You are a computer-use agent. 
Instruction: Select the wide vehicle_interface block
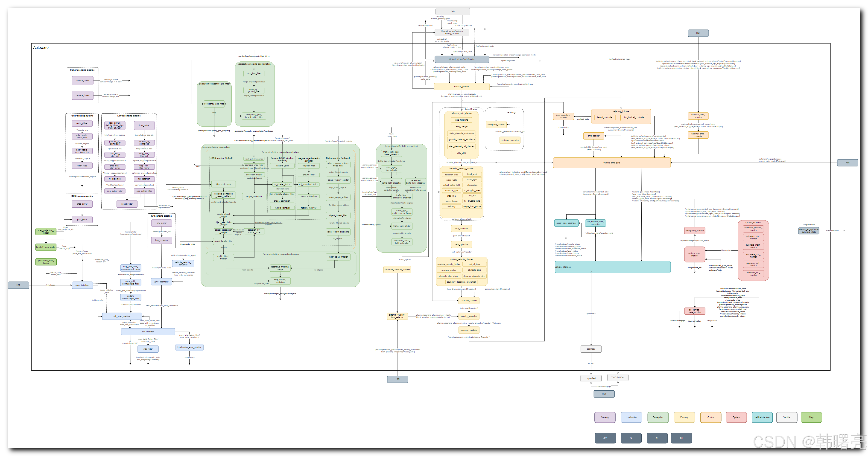coord(612,267)
